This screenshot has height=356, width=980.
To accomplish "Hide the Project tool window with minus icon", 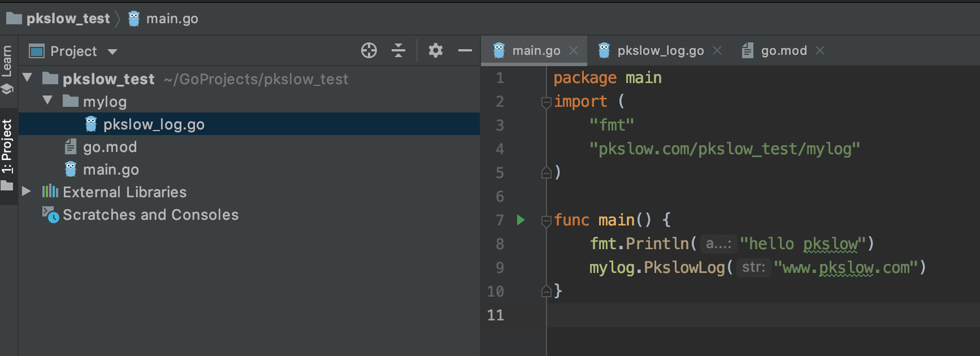I will pyautogui.click(x=465, y=50).
